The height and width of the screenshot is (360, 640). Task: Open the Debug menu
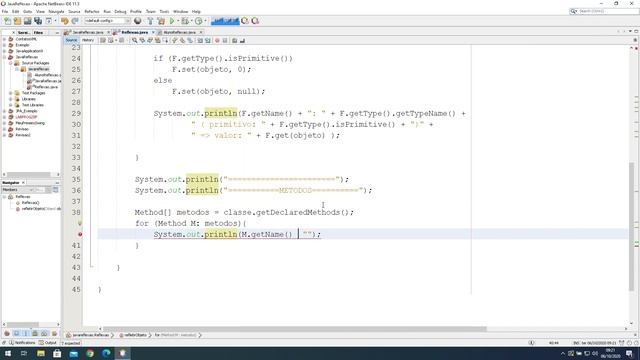[120, 11]
